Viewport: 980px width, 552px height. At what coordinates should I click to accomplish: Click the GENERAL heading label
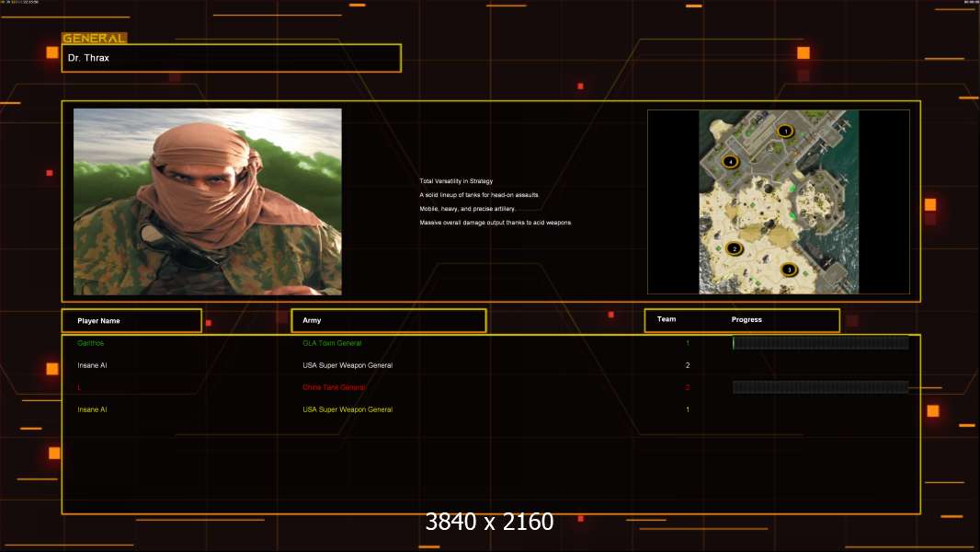95,38
